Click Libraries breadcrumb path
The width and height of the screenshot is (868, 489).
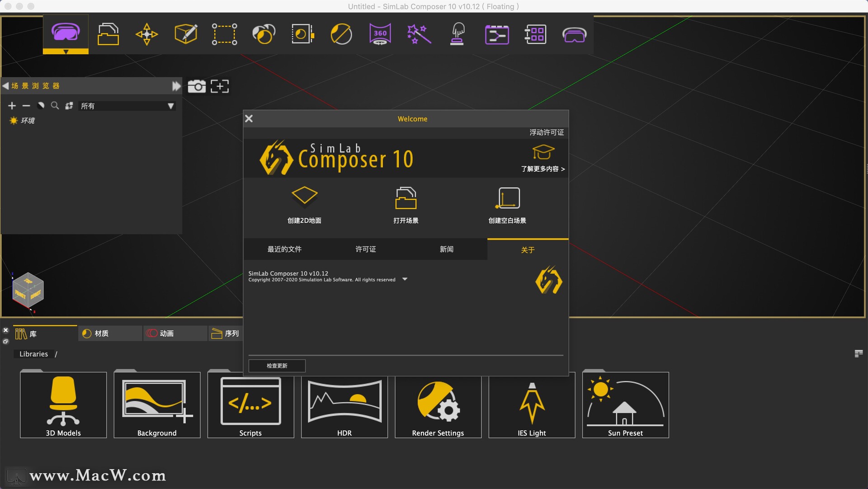(33, 354)
